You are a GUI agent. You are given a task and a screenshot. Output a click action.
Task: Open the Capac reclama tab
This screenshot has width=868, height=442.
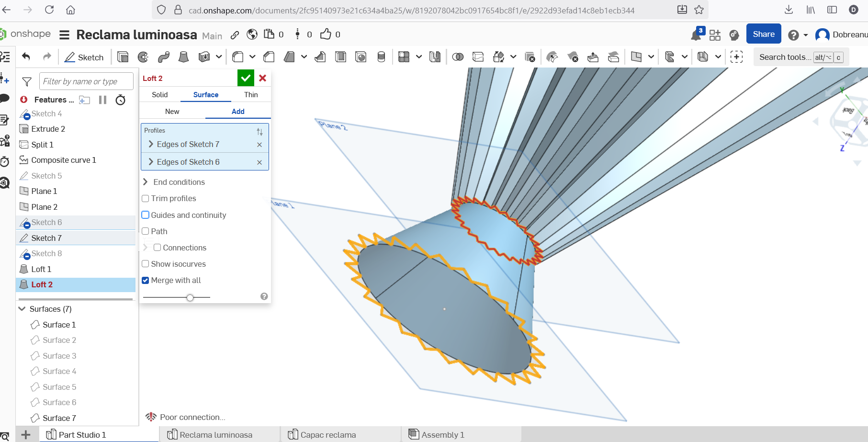[327, 435]
